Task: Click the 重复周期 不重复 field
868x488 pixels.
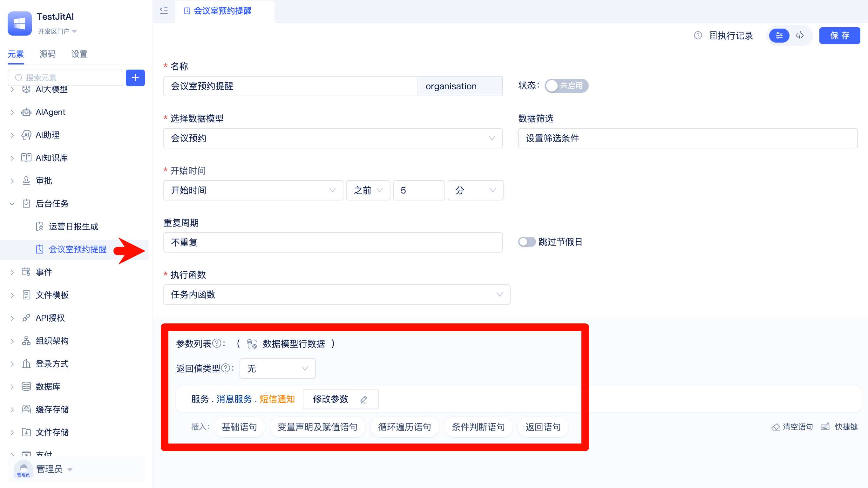Action: (333, 242)
